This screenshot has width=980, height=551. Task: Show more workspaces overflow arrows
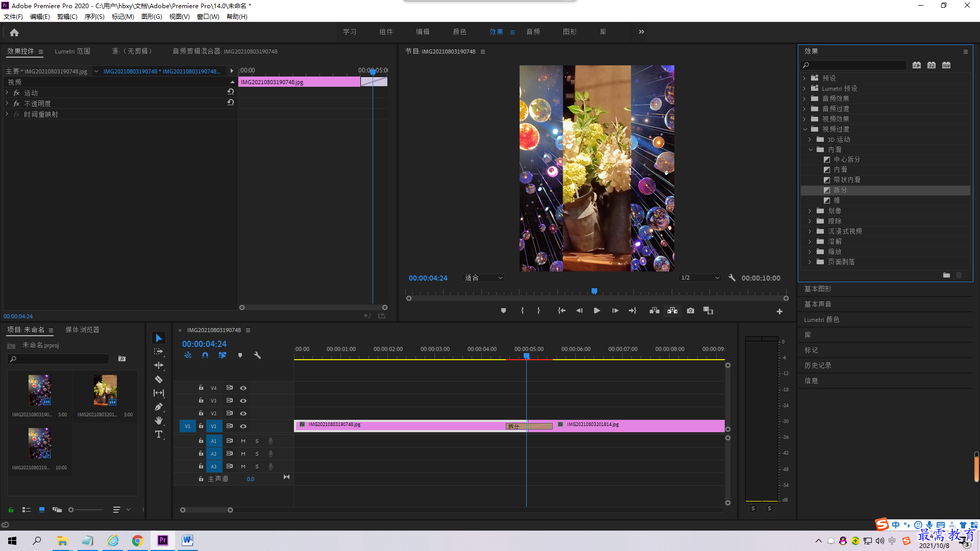pos(642,32)
